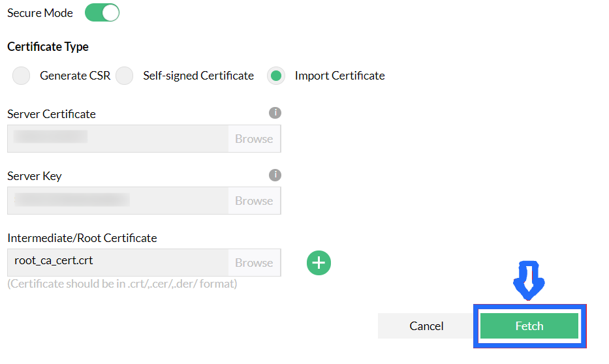Image resolution: width=609 pixels, height=364 pixels.
Task: Click the blue down arrow annotation
Action: coord(529,279)
